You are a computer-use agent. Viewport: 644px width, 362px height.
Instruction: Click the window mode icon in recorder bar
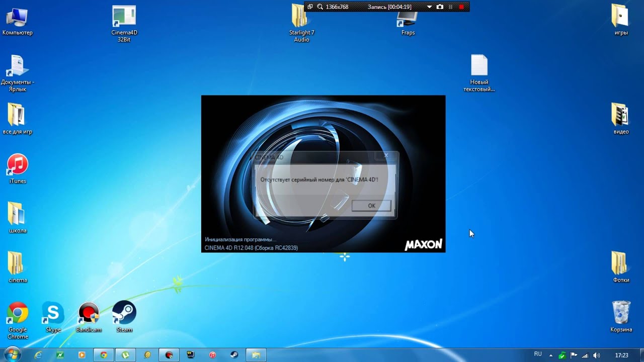coord(310,7)
